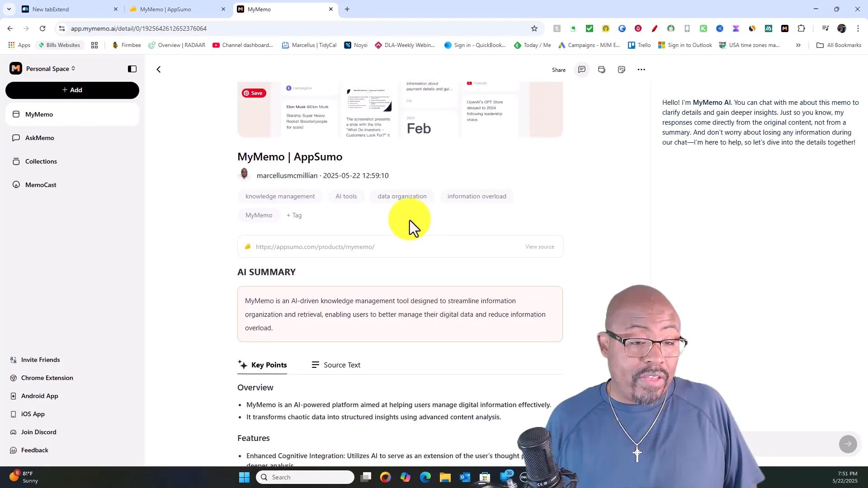The image size is (868, 488).
Task: Open the weather widget showing 81°F
Action: 25,477
